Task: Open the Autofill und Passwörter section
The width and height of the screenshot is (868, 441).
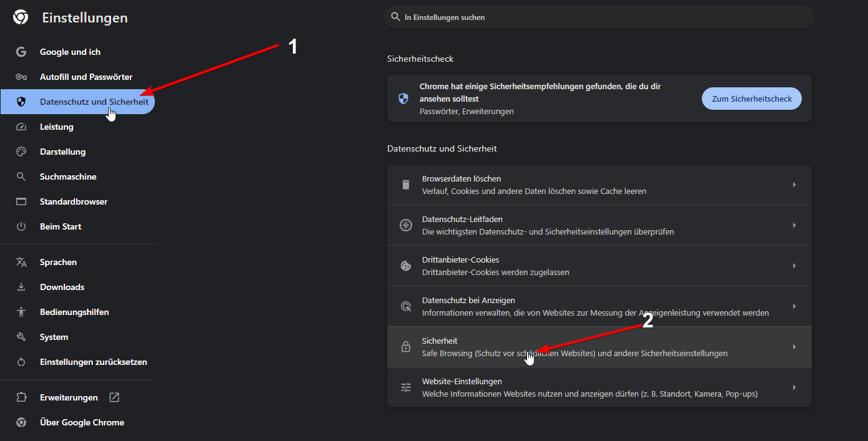Action: click(86, 76)
